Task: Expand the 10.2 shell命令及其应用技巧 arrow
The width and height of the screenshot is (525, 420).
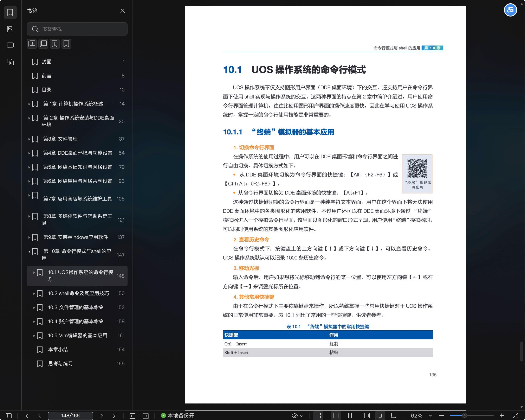Action: point(34,294)
